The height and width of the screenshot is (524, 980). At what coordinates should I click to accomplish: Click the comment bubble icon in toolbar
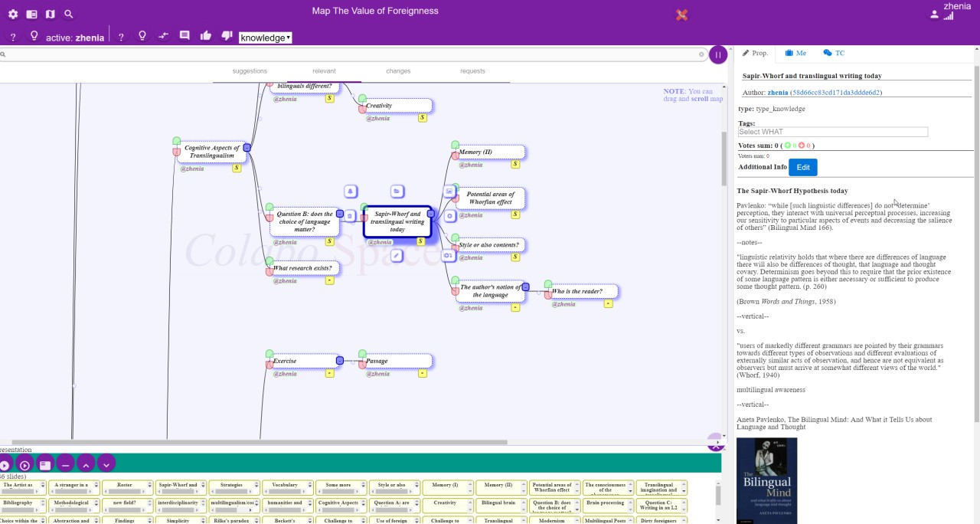pos(185,36)
